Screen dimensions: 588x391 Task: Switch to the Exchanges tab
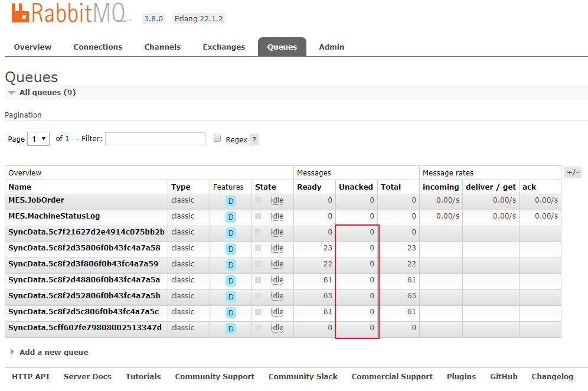point(224,47)
